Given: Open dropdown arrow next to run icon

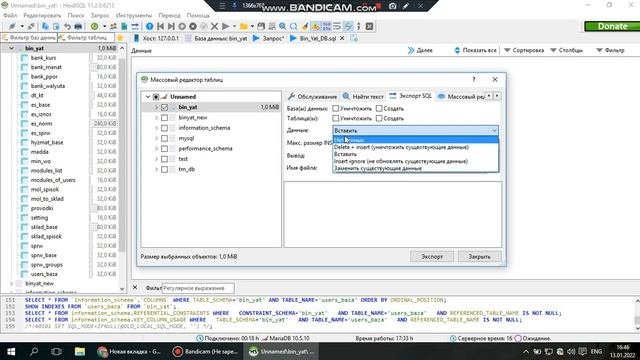Looking at the screenshot, I should coord(234,26).
